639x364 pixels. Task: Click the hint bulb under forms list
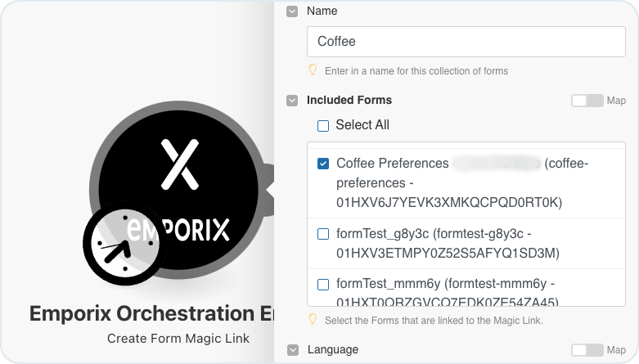point(313,320)
